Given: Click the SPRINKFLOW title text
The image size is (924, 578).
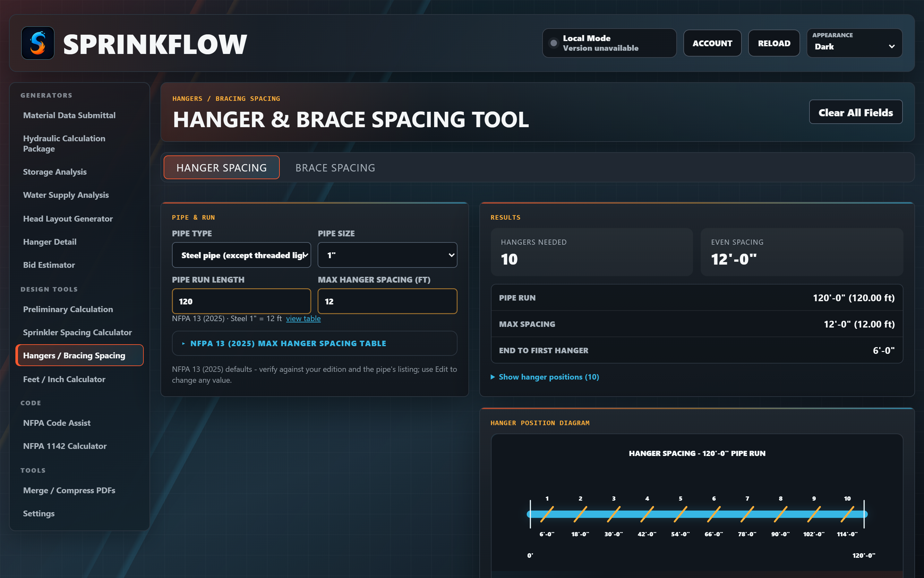Looking at the screenshot, I should click(x=155, y=44).
